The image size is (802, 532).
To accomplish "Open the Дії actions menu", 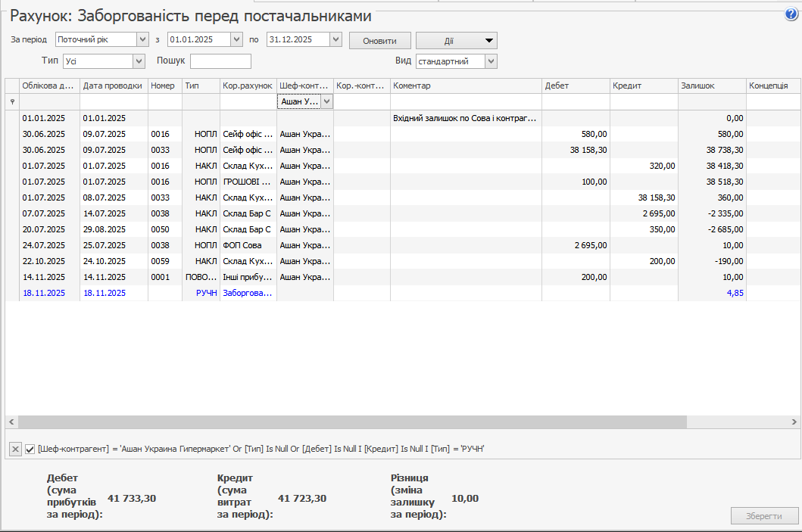I will (456, 40).
